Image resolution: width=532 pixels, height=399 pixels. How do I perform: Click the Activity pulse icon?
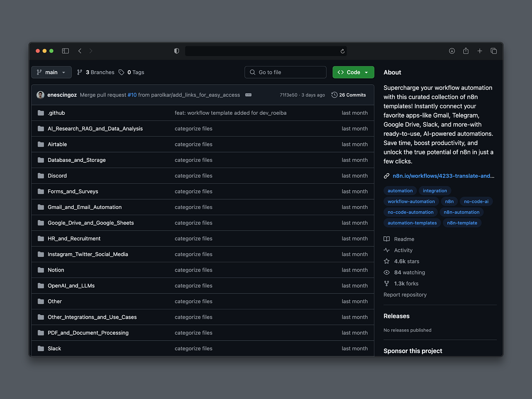[x=387, y=250]
